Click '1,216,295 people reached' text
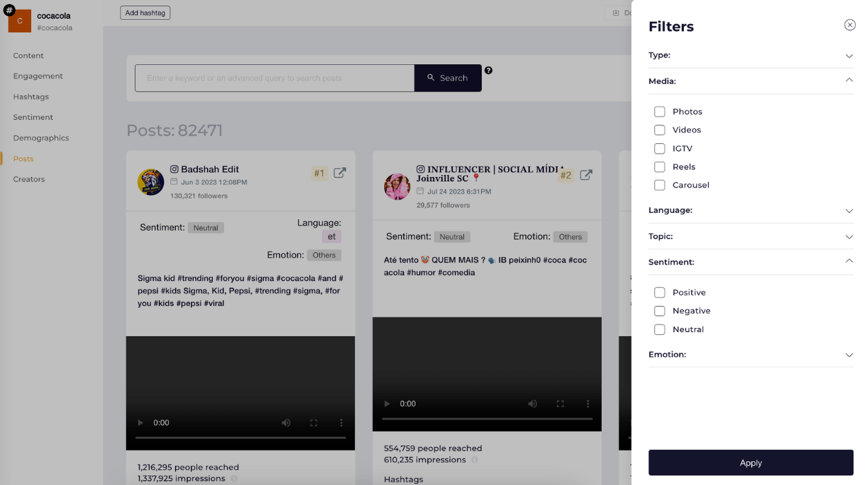 [x=188, y=467]
